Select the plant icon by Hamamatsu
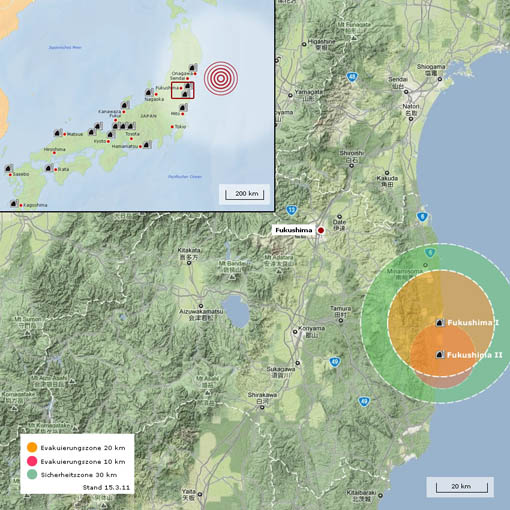510x510 pixels. coord(147,144)
